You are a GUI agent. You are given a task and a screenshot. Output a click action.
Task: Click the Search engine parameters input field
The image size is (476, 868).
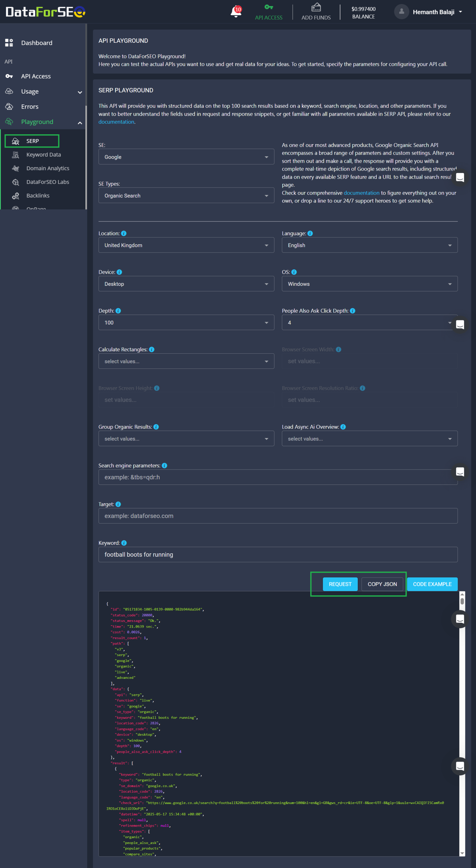278,477
